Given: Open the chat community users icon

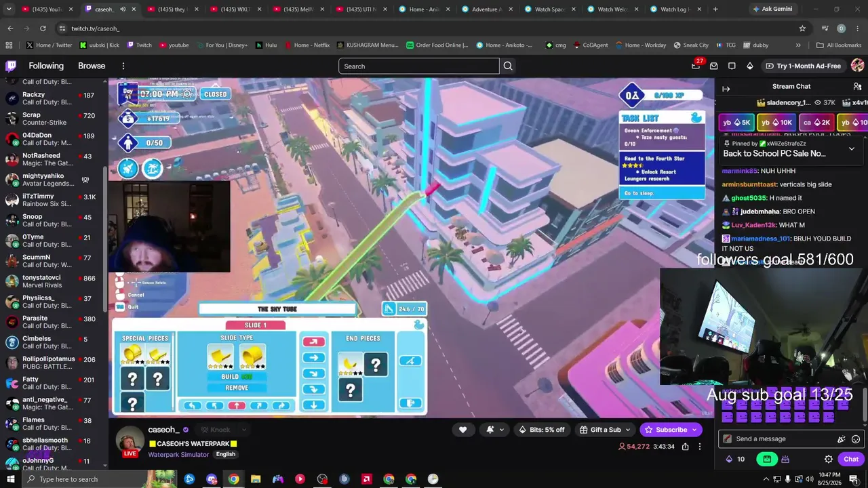Looking at the screenshot, I should pos(857,87).
